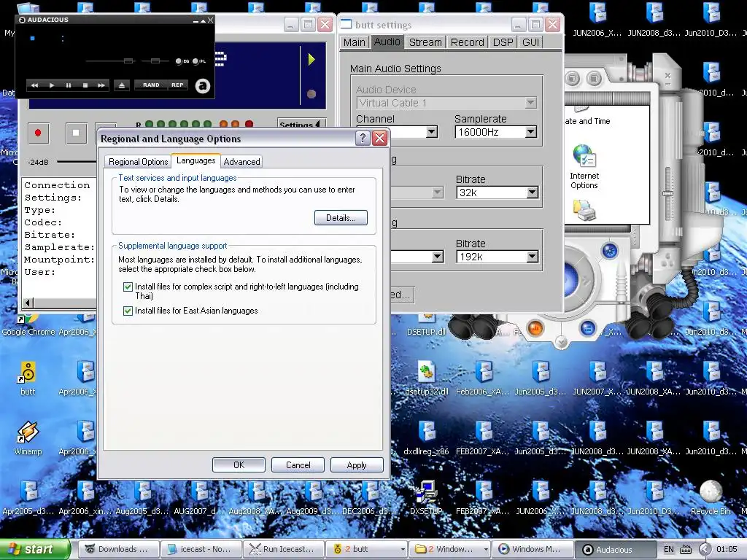The height and width of the screenshot is (560, 747).
Task: Click the green play arrow in butt display
Action: [311, 60]
